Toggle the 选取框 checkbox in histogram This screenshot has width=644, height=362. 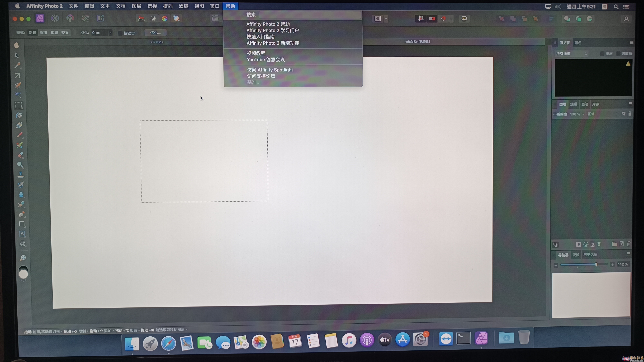coord(618,54)
